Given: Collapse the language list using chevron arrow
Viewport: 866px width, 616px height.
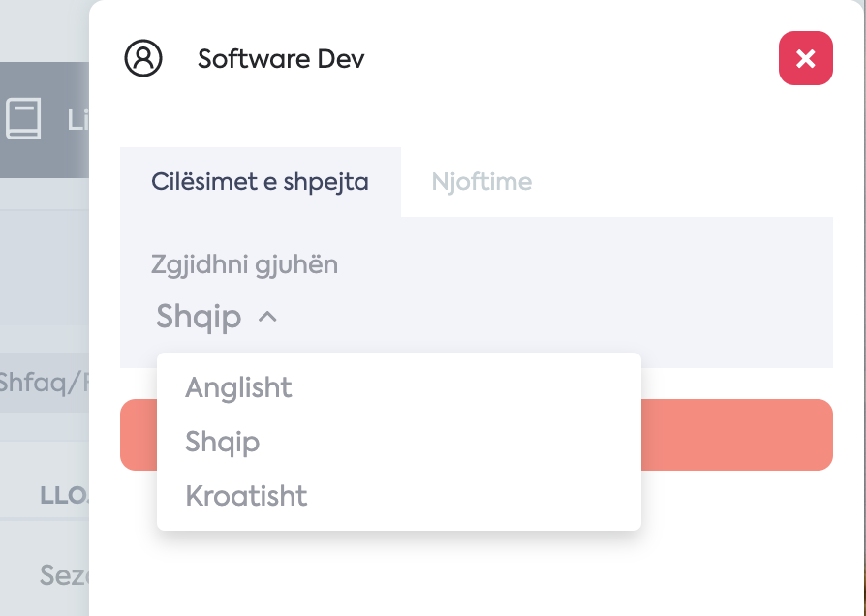Looking at the screenshot, I should pyautogui.click(x=268, y=317).
